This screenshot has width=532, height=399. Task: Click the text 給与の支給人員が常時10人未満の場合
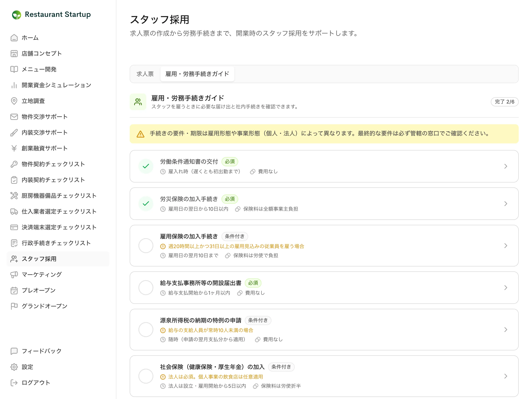tap(211, 330)
